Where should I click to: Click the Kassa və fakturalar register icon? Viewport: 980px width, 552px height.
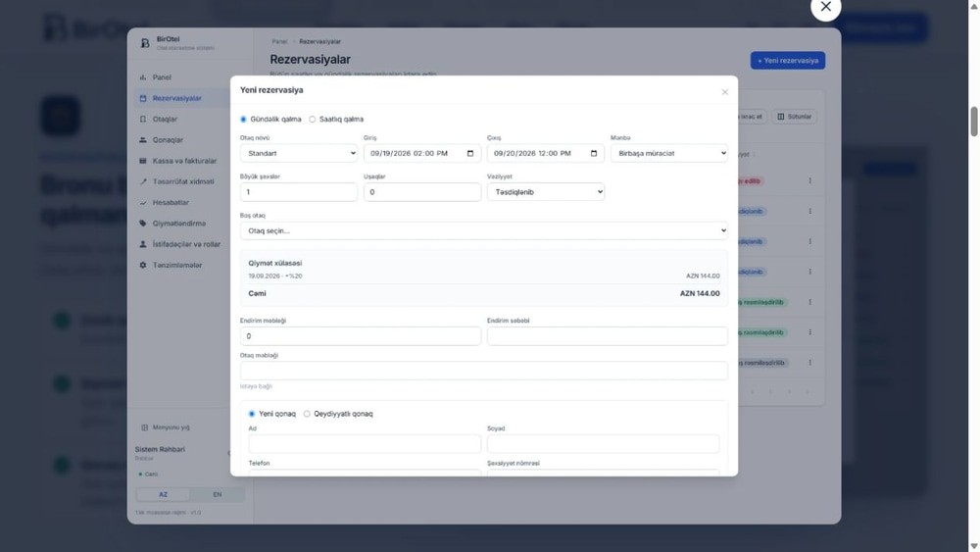143,161
